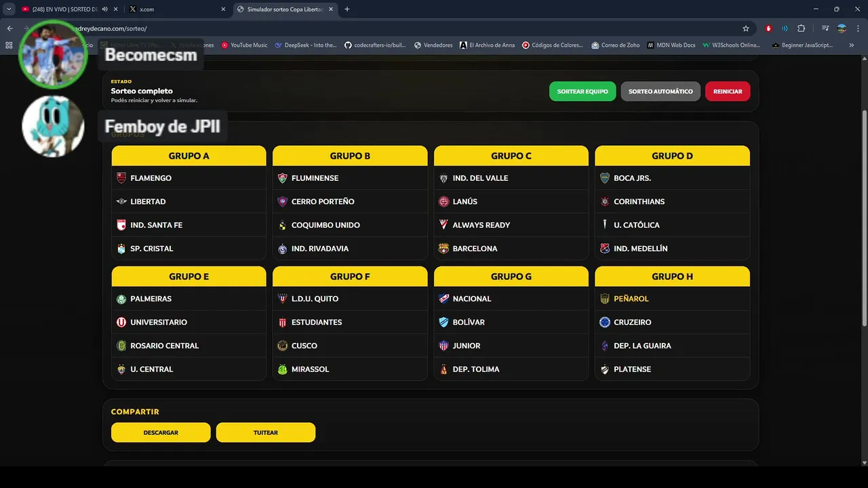Open the Chrome three-dot menu
The image size is (868, 488).
point(858,28)
